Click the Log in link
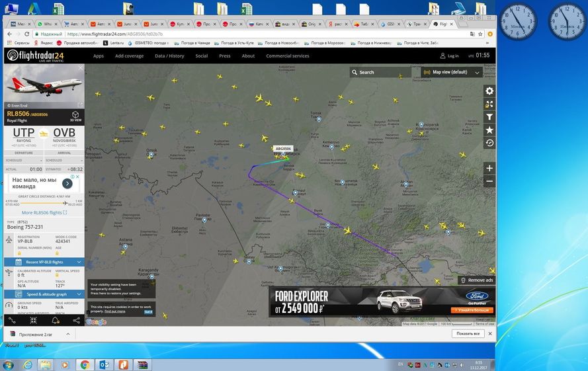The image size is (588, 371). tap(449, 56)
